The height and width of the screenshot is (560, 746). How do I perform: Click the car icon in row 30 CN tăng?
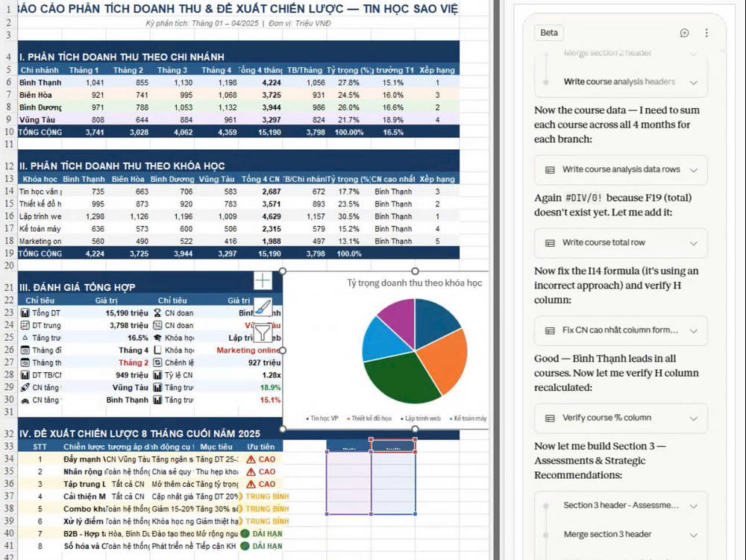point(25,400)
